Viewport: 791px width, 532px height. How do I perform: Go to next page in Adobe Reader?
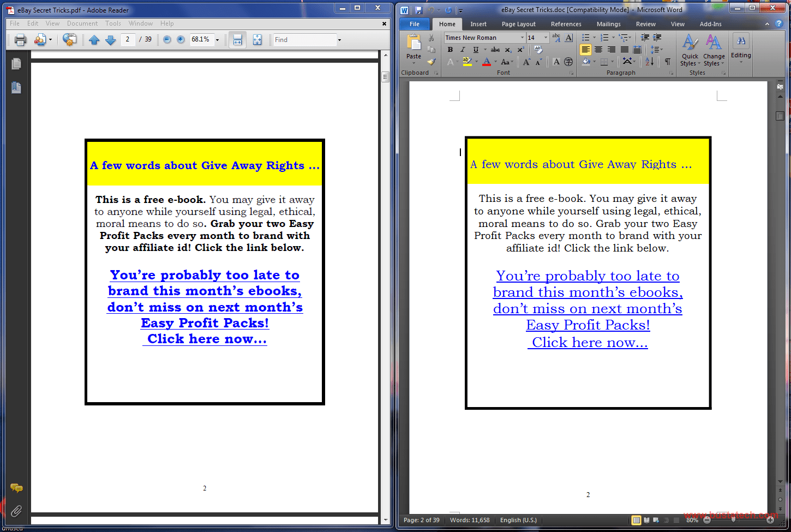(x=110, y=40)
